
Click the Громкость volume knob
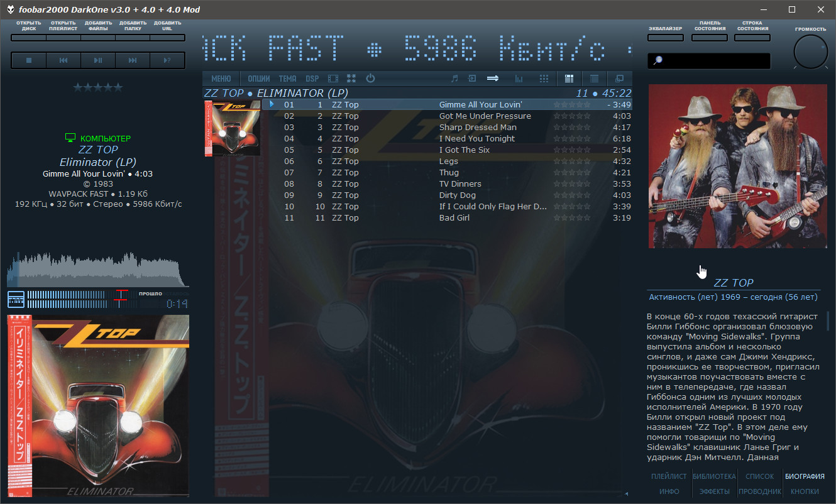(x=810, y=52)
